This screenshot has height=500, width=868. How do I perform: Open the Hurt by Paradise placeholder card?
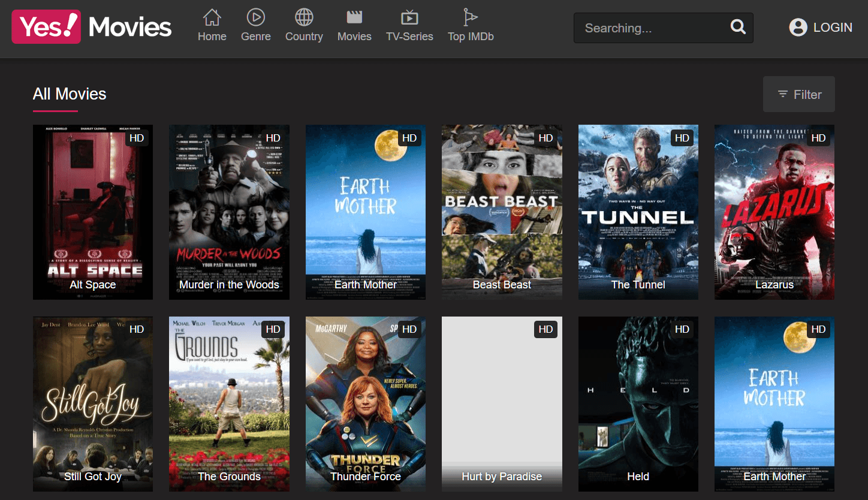(502, 404)
